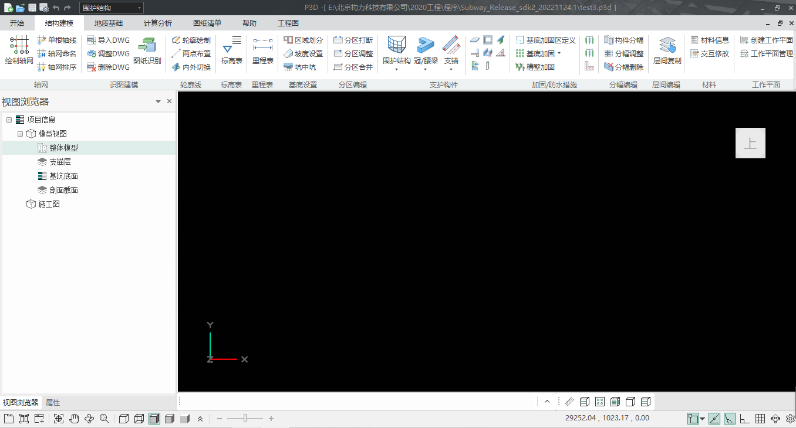Select the 单根轴线 single axis tool
This screenshot has height=428, width=796.
[57, 40]
